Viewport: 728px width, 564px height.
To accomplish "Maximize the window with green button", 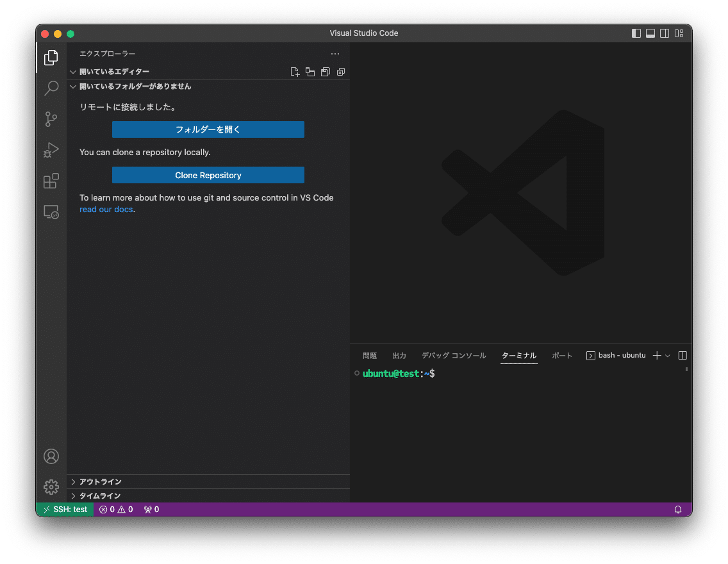I will [70, 34].
